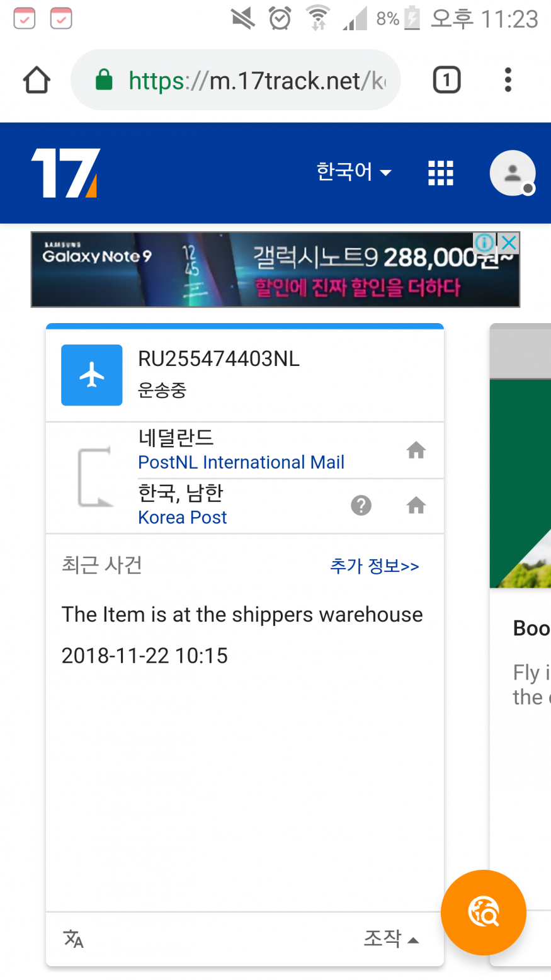Close the Galaxy Note9 ad banner
Screen dimensions: 551x980
508,242
